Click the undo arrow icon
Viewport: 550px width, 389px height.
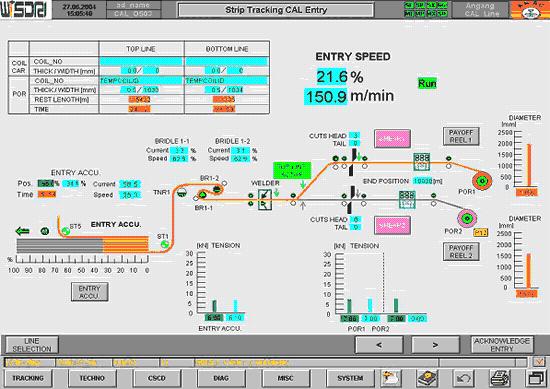pos(464,378)
